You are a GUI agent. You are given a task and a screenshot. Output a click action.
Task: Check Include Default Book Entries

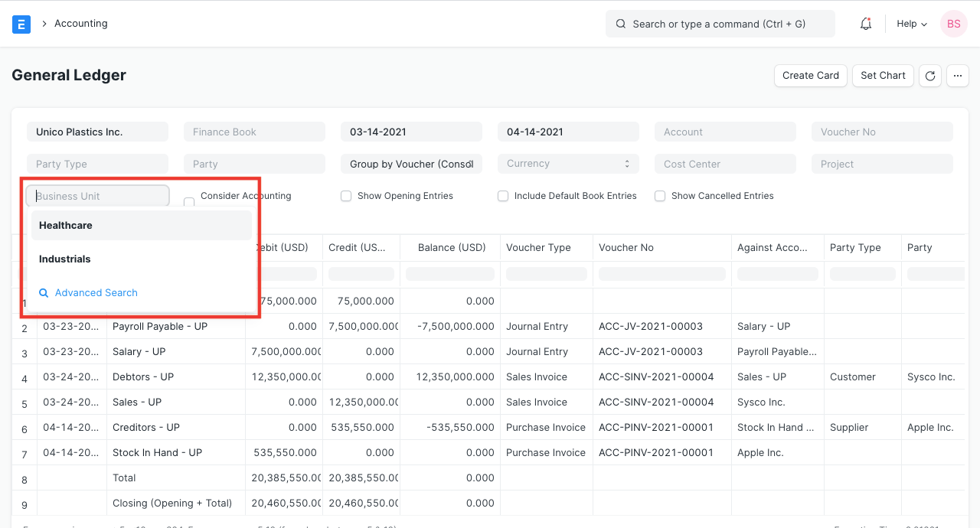tap(503, 196)
